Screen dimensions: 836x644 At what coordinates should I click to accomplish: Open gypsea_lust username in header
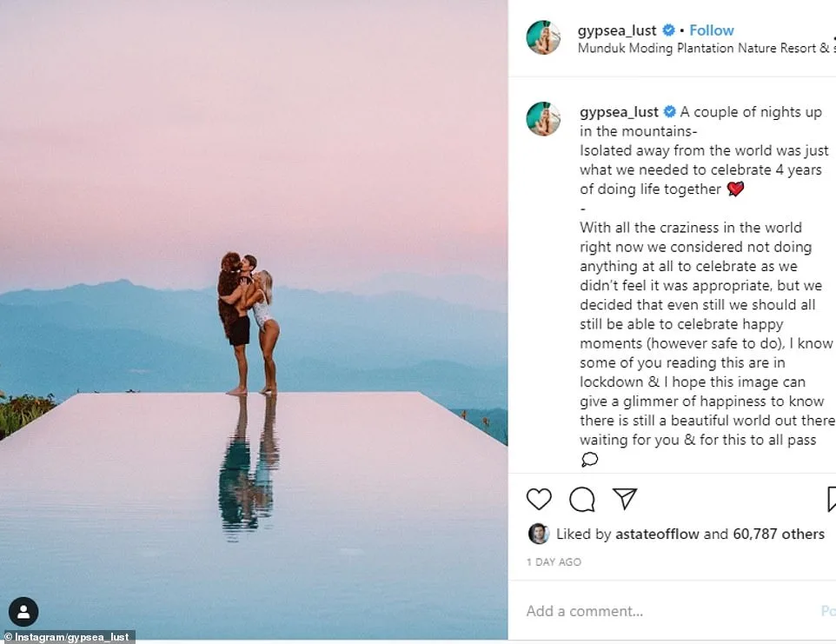(617, 30)
